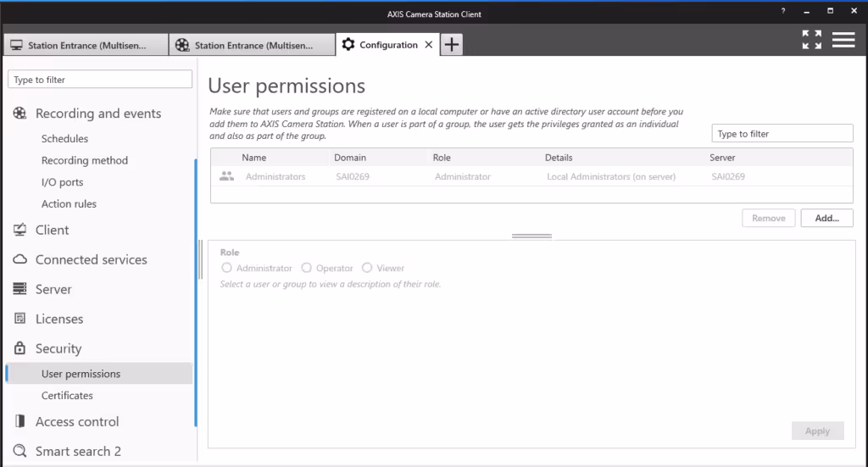Select the Administrator role radio button

226,268
